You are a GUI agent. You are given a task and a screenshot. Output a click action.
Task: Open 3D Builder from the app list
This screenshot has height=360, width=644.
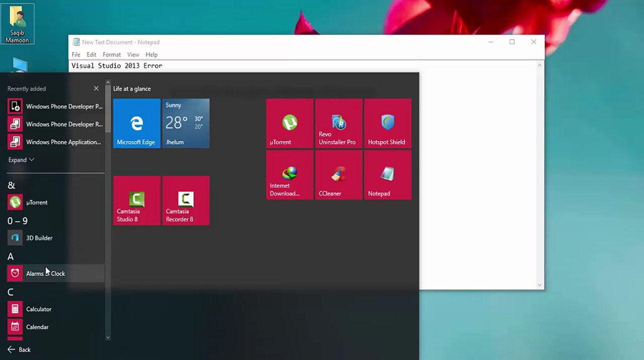tap(56, 238)
